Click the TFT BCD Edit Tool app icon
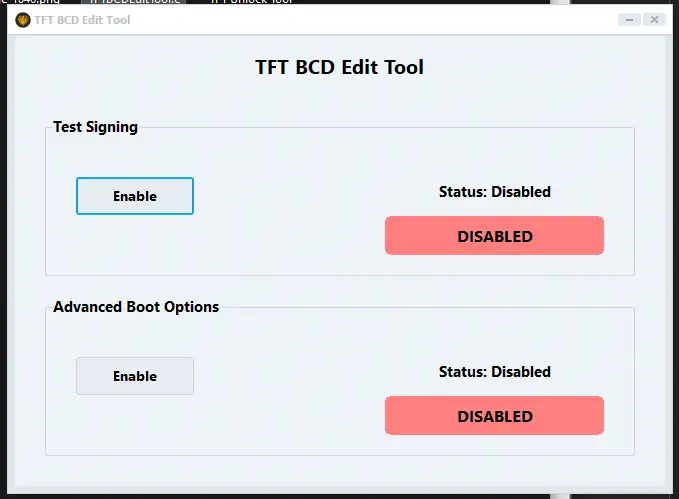Screen dimensions: 679x499 [23, 20]
